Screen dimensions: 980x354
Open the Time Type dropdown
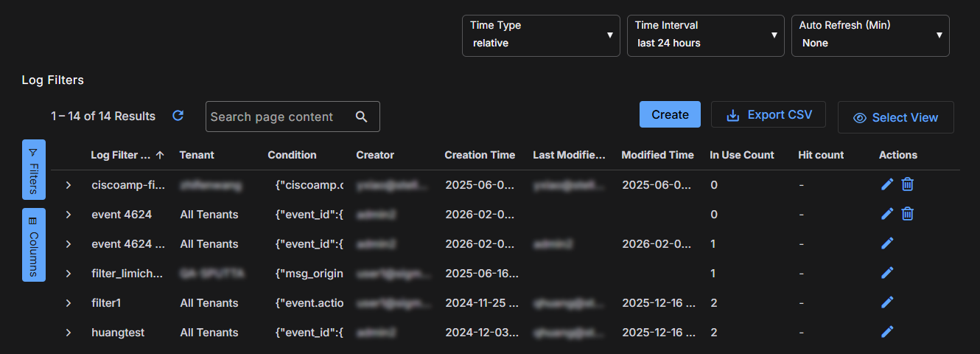coord(541,35)
